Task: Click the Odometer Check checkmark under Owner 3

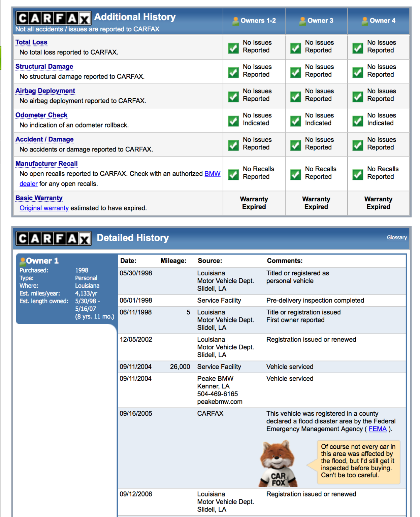Action: (296, 121)
